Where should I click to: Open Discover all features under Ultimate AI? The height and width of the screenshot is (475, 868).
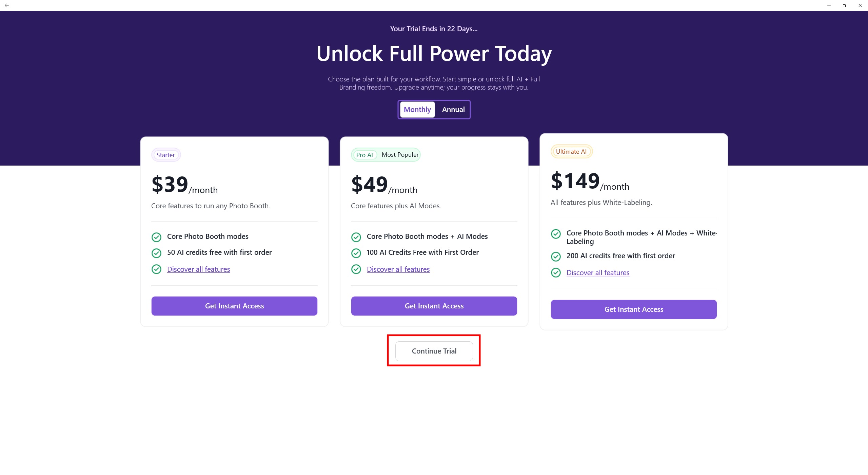pos(598,273)
